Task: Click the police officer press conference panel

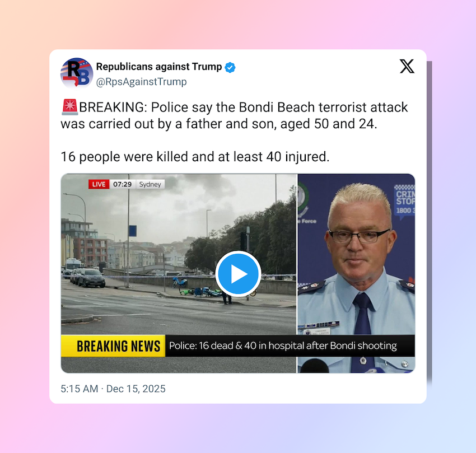Action: click(356, 273)
